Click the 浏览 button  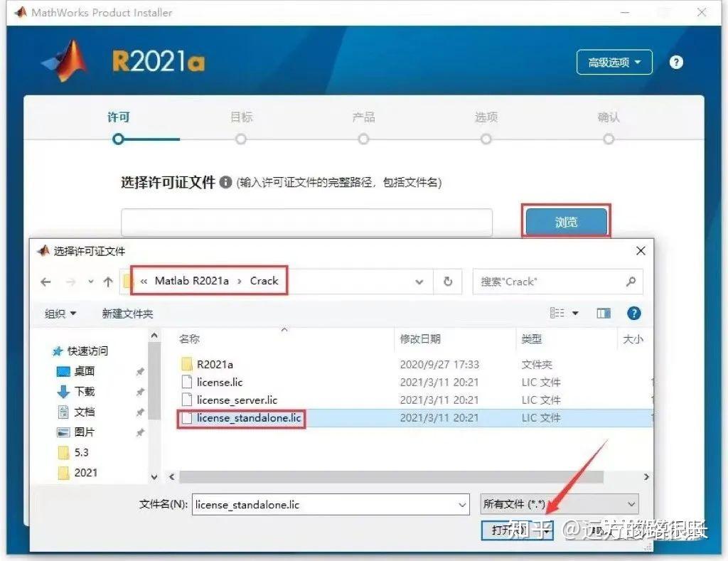point(565,222)
